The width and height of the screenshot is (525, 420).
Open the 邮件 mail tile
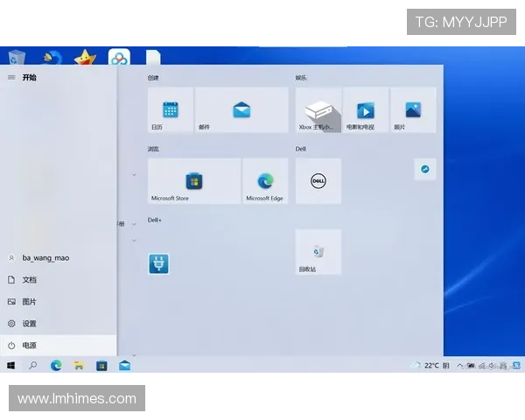pos(241,110)
